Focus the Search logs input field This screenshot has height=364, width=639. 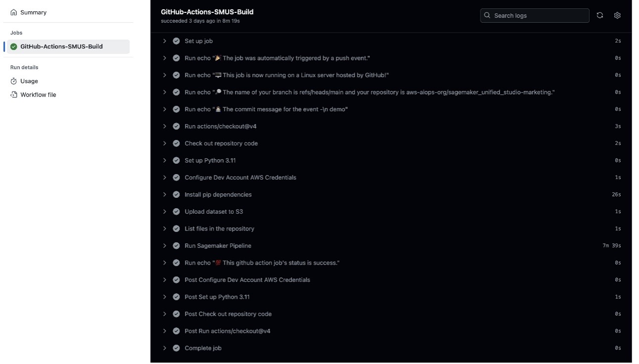(x=535, y=15)
